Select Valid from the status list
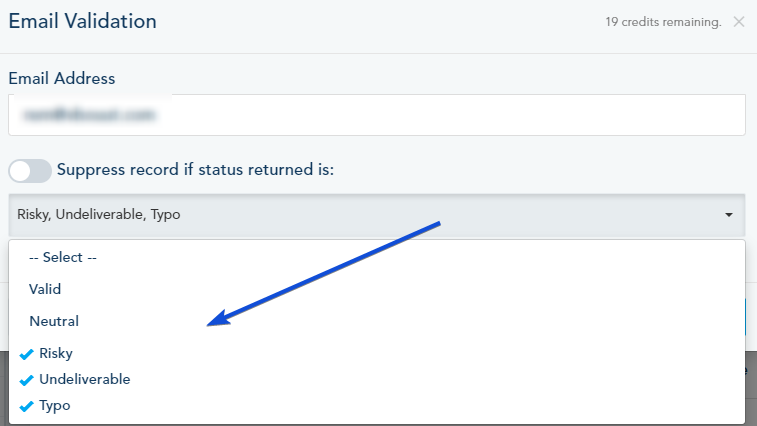757x426 pixels. point(45,289)
